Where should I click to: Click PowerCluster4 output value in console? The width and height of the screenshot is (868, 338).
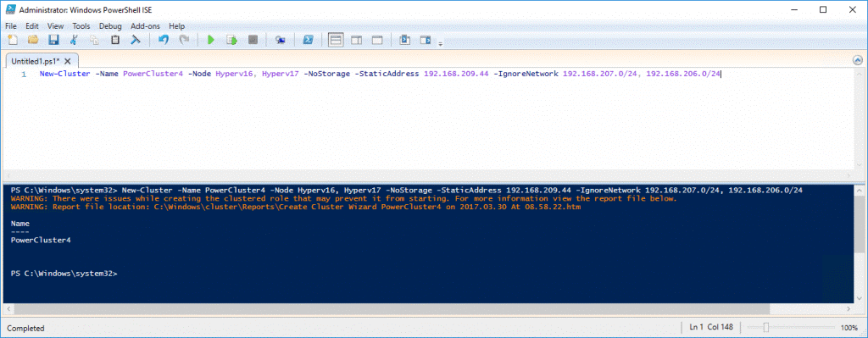(41, 240)
